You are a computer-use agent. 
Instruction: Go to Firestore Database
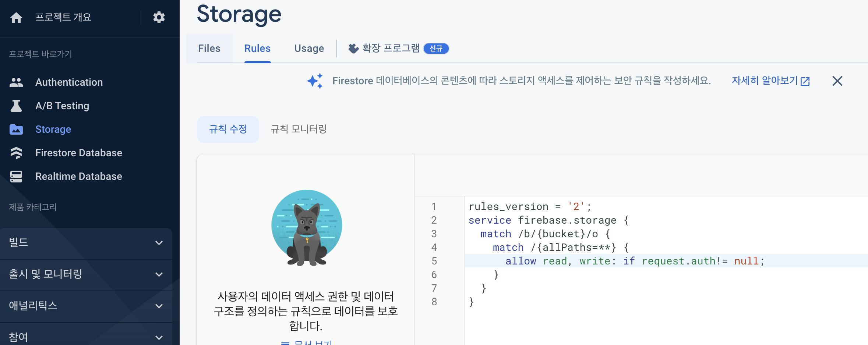79,153
